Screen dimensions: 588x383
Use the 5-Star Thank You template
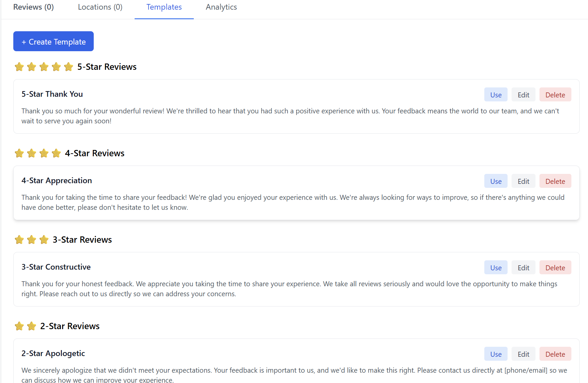(496, 95)
